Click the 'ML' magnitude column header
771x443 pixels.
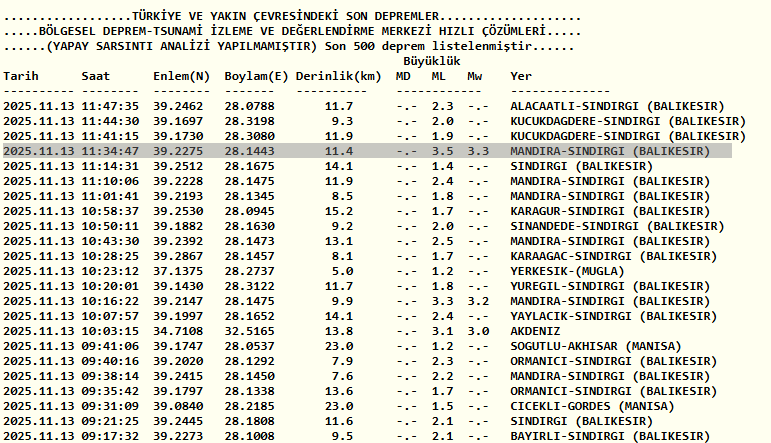(x=439, y=76)
